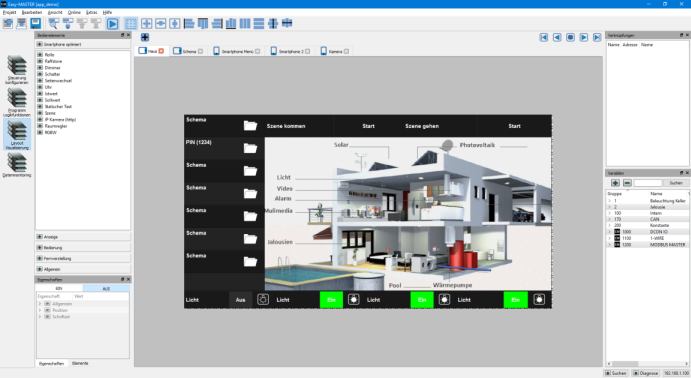Toggle the checkbox on Schema tab
Viewport: 691px width, 378px height.
coord(201,52)
